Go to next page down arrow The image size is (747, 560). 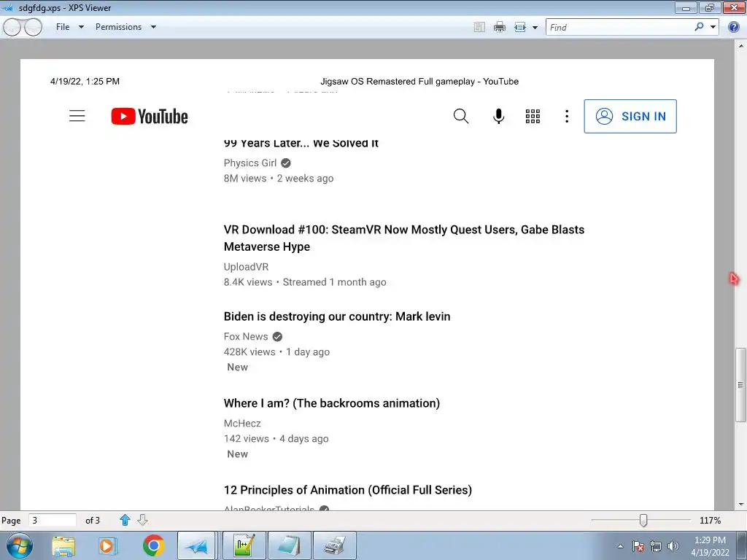point(142,520)
